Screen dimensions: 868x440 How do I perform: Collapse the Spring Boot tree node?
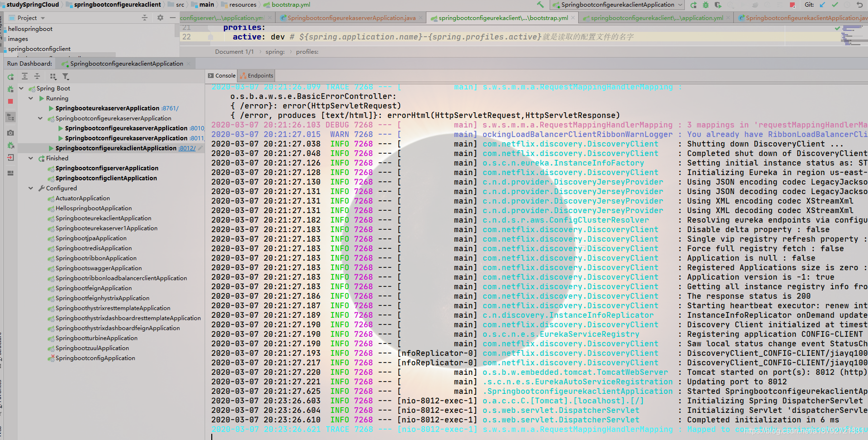point(21,88)
